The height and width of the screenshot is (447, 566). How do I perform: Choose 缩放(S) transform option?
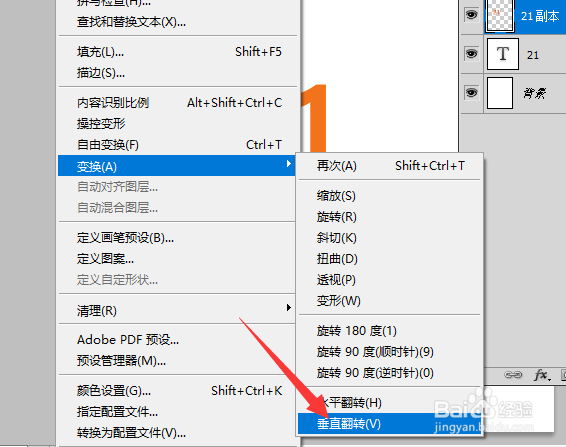(390, 196)
